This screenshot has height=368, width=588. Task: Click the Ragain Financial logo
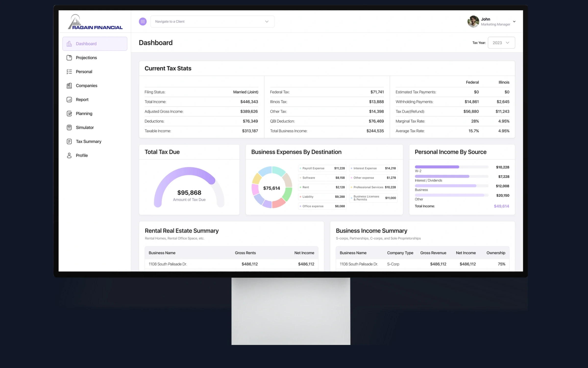(95, 22)
